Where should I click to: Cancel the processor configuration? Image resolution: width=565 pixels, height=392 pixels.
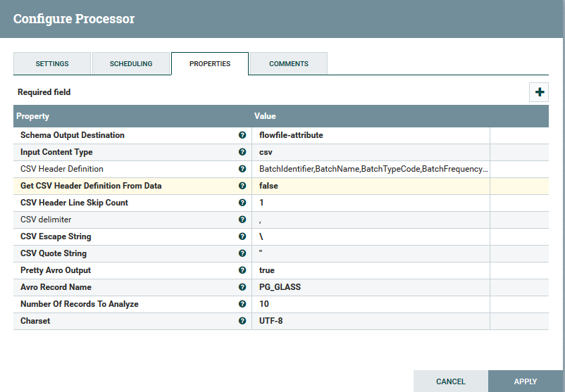tap(450, 381)
